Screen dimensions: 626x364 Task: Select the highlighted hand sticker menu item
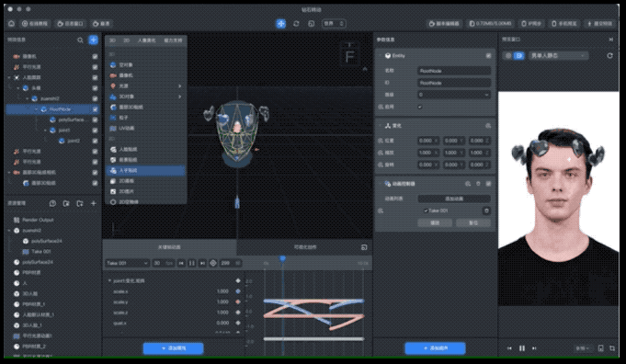[x=146, y=170]
